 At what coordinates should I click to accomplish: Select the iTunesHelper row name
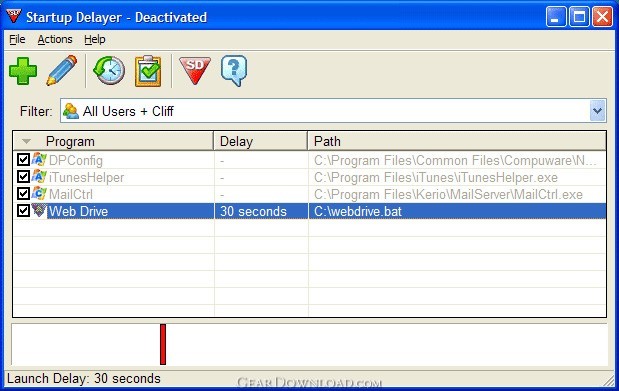click(86, 177)
